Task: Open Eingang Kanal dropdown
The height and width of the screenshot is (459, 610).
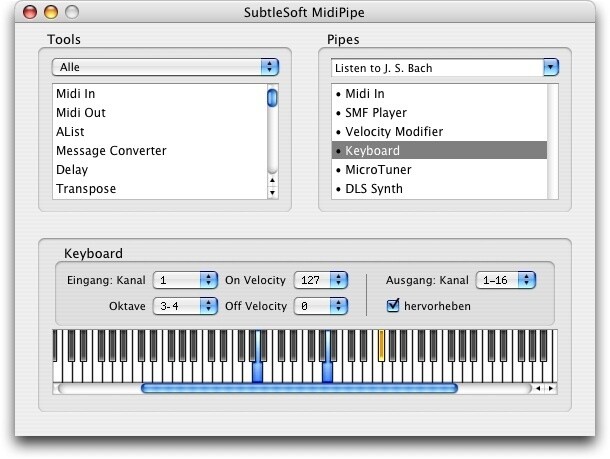Action: (x=185, y=280)
